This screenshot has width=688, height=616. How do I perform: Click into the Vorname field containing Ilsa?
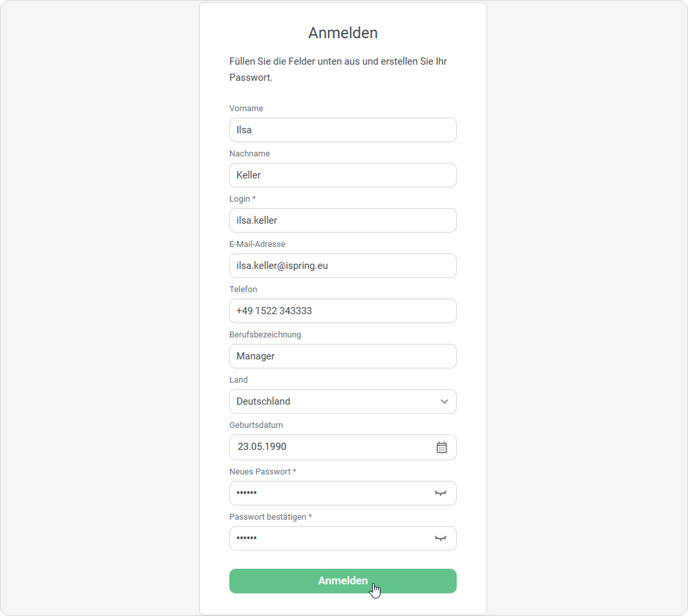coord(342,130)
